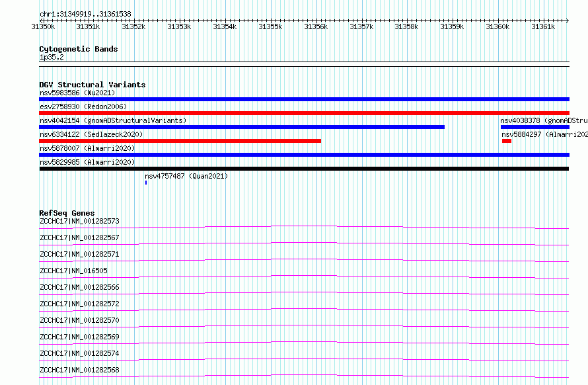Image resolution: width=588 pixels, height=385 pixels.
Task: Open transcript ZCCHC17|NM_001282573
Action: pyautogui.click(x=79, y=221)
